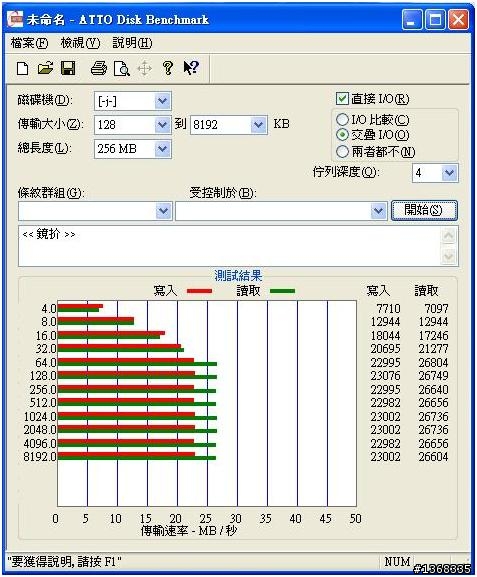Click the Open folder toolbar icon
The width and height of the screenshot is (477, 577).
45,68
